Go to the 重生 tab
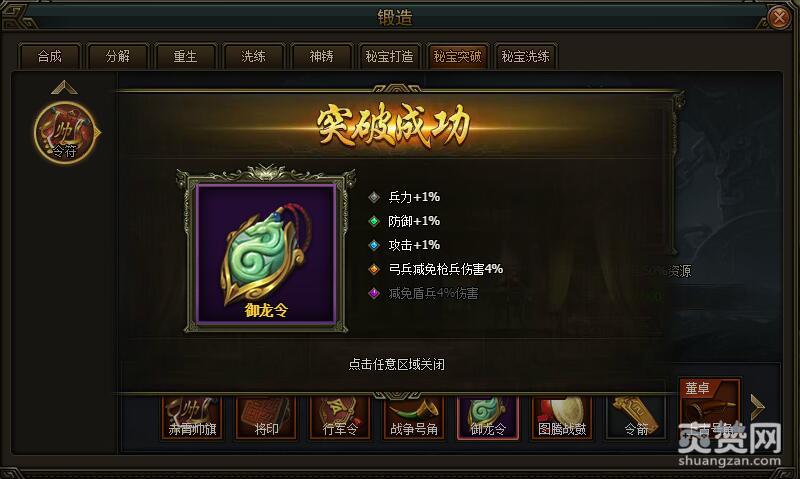Screen dimensions: 800x479 point(185,56)
